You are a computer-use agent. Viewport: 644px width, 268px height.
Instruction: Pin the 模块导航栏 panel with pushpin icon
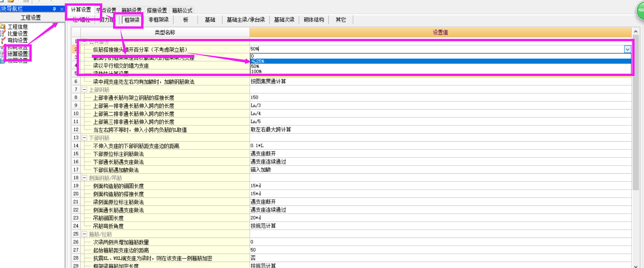tap(54, 9)
